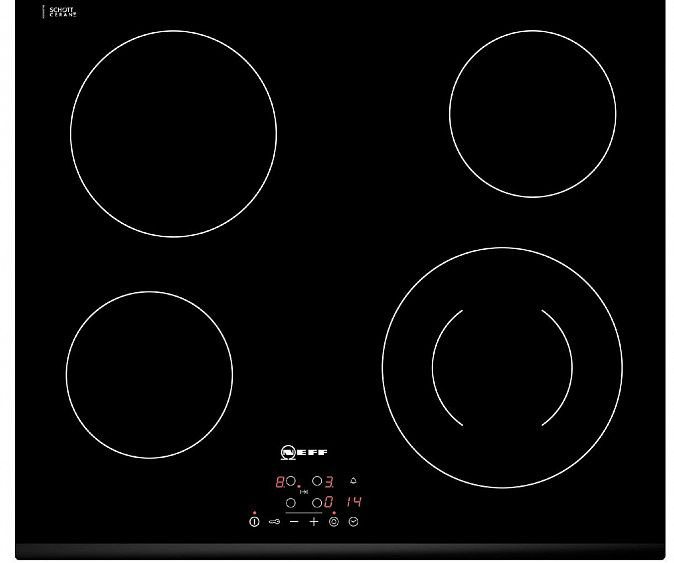Screen dimensions: 674x563
Task: Tap the red '3' heat level display
Action: point(328,482)
